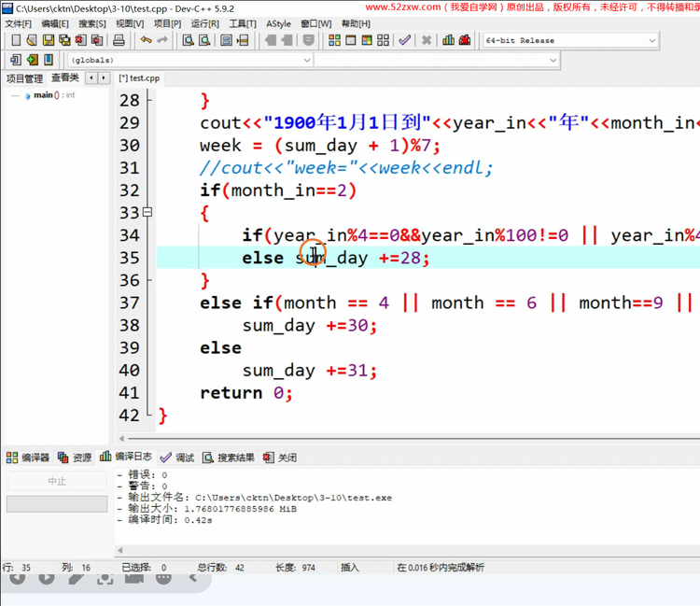Click the Compile four-color grid icon
Screen dimensions: 700x606
coord(334,40)
